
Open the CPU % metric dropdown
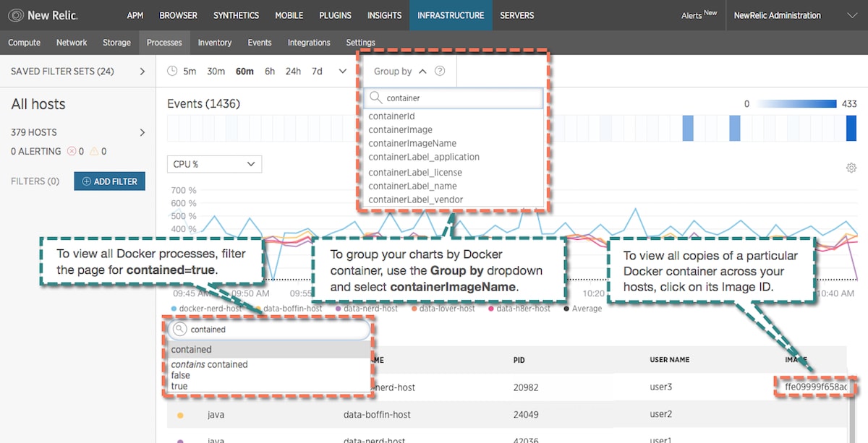click(x=214, y=164)
